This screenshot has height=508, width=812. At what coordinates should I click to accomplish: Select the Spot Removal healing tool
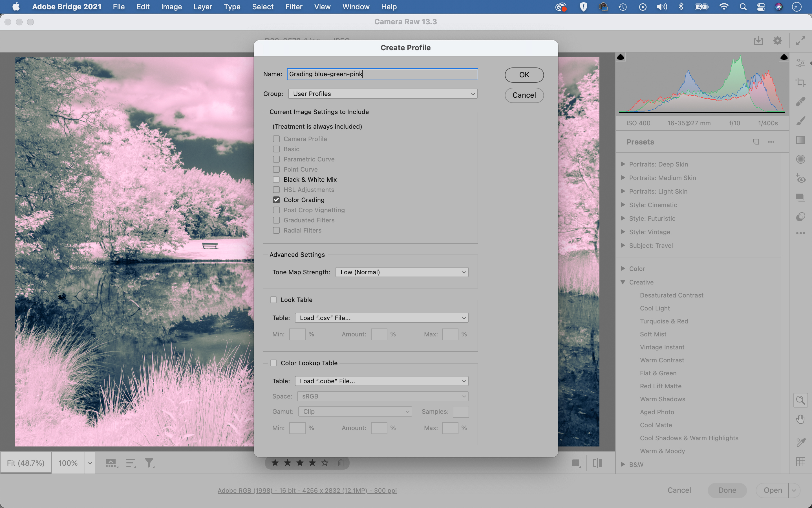801,102
